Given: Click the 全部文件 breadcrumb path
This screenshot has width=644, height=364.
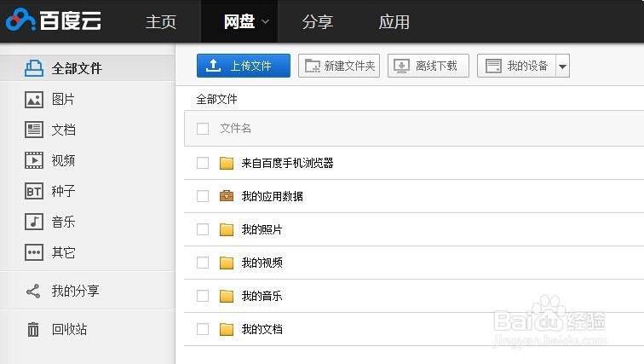Looking at the screenshot, I should point(216,99).
